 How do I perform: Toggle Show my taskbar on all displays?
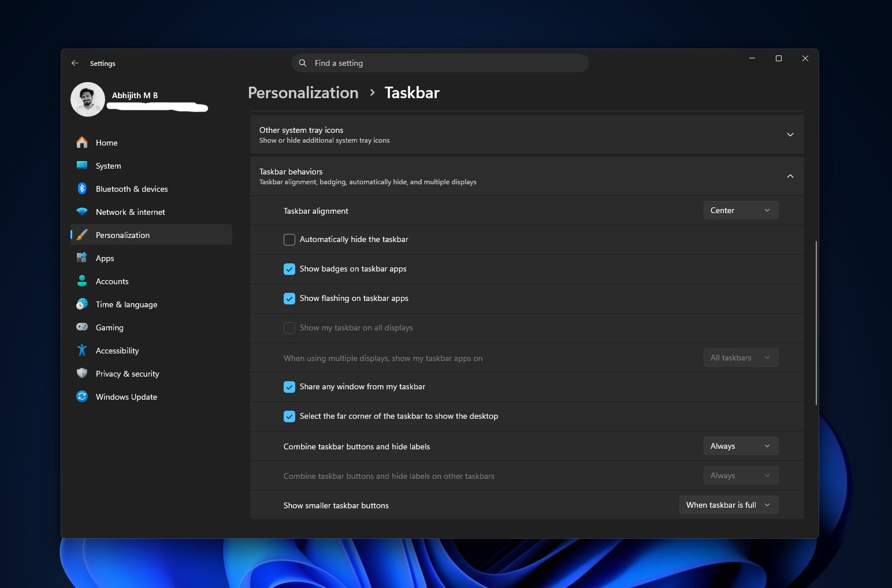[x=289, y=328]
